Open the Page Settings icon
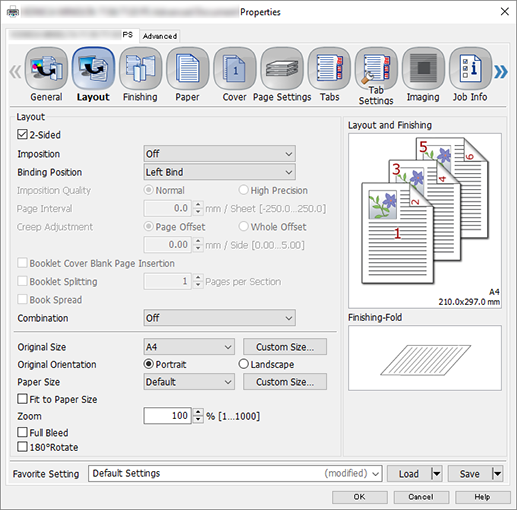517x510 pixels. tap(282, 69)
